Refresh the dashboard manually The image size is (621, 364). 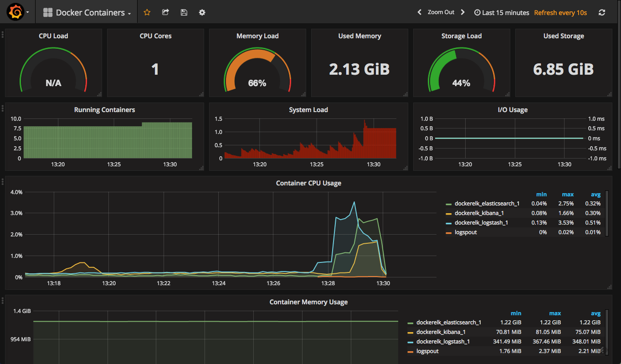click(601, 12)
